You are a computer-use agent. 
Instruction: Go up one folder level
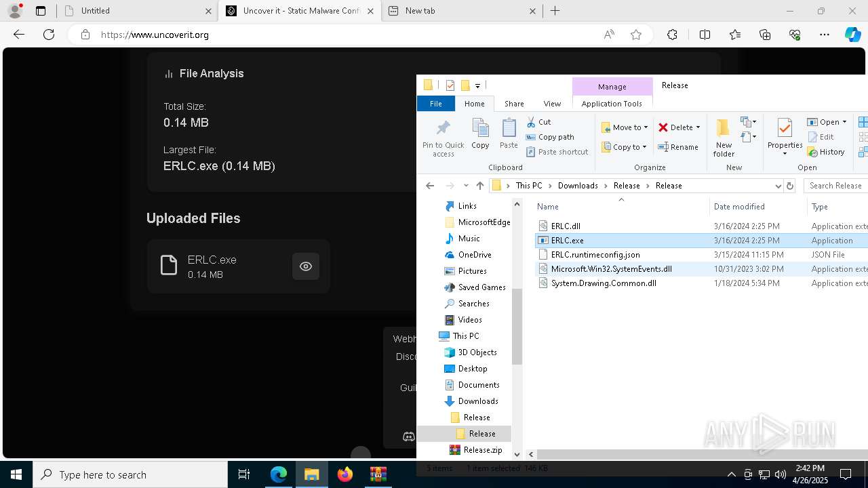coord(480,186)
